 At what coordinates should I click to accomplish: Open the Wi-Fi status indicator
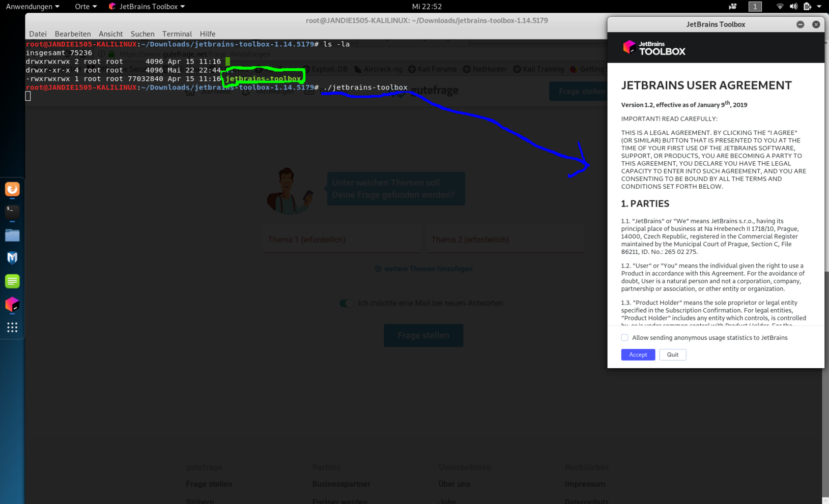779,7
